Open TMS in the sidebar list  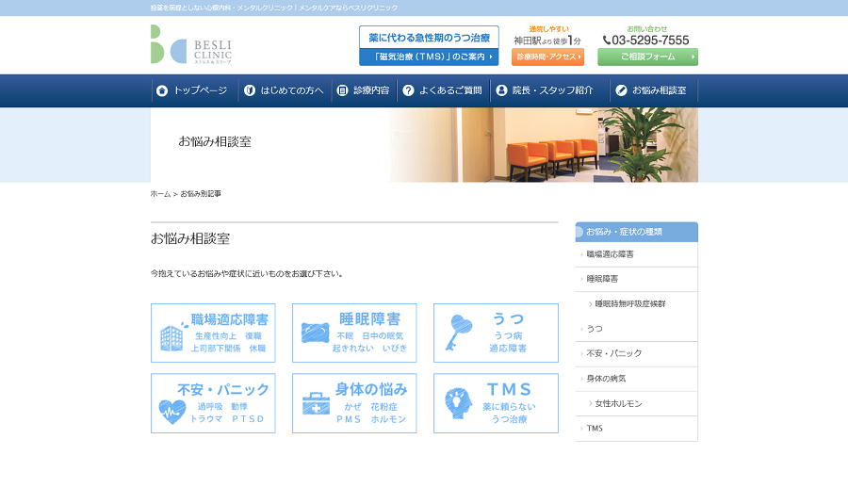637,429
